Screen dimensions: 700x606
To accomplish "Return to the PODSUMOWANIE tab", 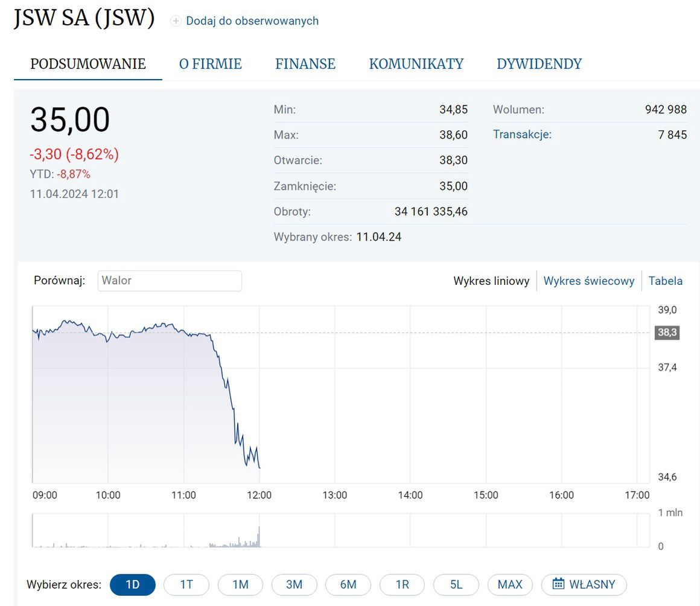I will pyautogui.click(x=87, y=63).
